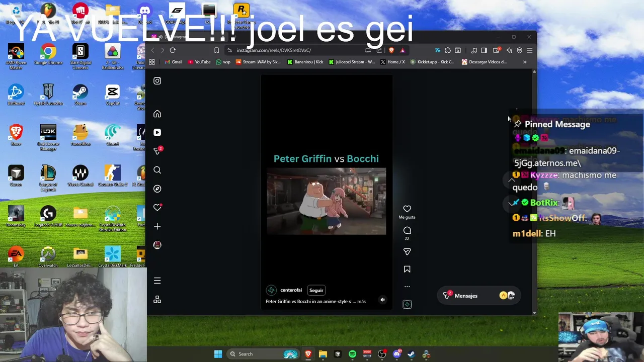644x362 pixels.
Task: Open the Windows Start menu
Action: (218, 354)
